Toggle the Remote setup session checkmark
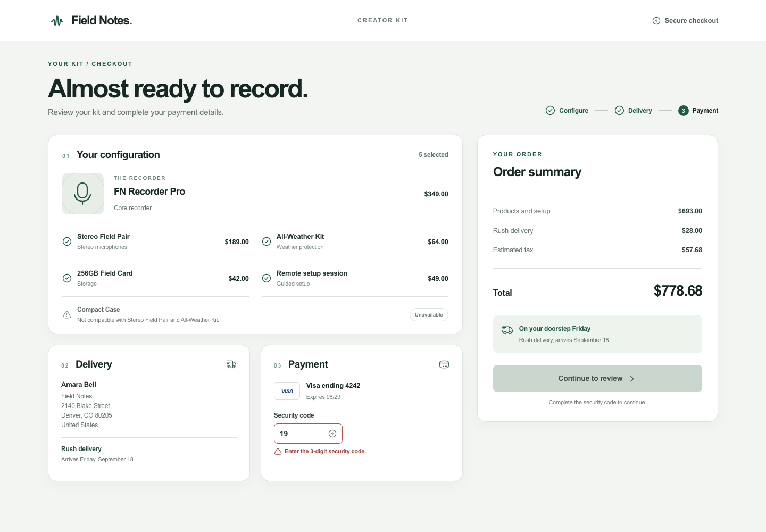766x532 pixels. pos(267,278)
